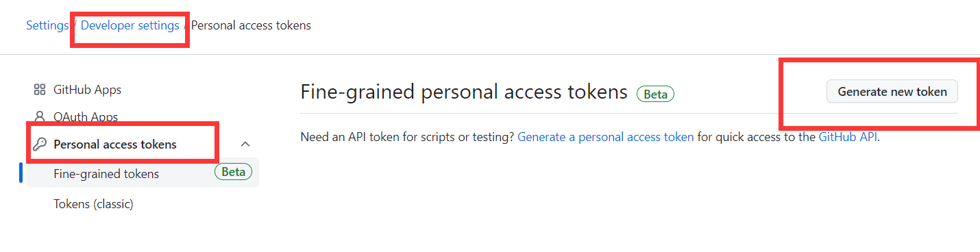
Task: Click the Beta badge on Fine-grained tokens sidebar item
Action: click(x=233, y=172)
